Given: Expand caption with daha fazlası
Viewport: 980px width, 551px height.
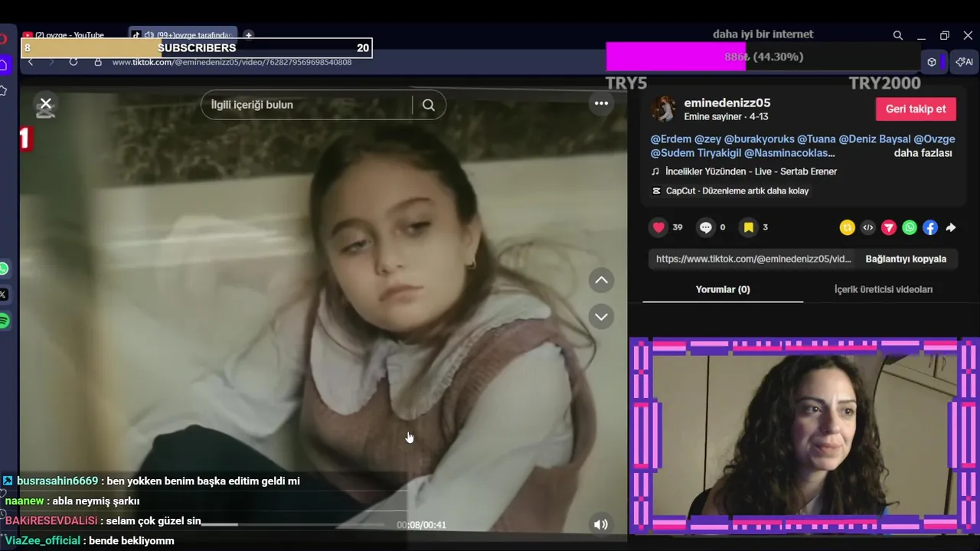Looking at the screenshot, I should (923, 153).
